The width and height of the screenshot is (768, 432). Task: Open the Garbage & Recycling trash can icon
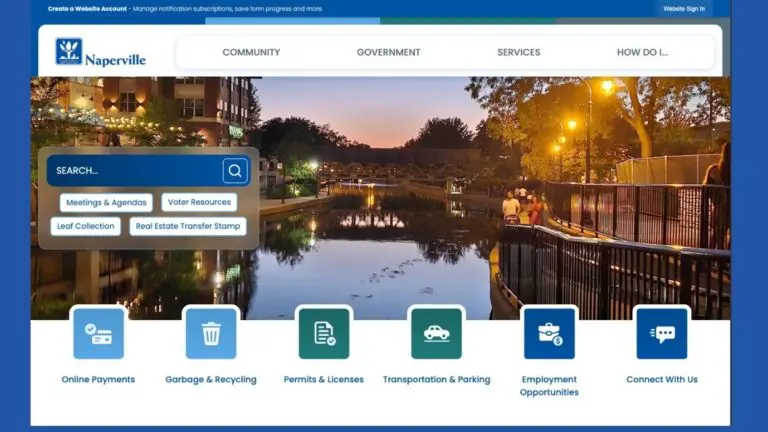click(x=211, y=334)
